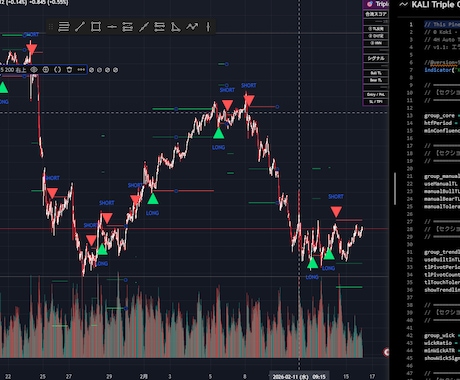Click the 合流スコア cell in indicator table

(376, 14)
